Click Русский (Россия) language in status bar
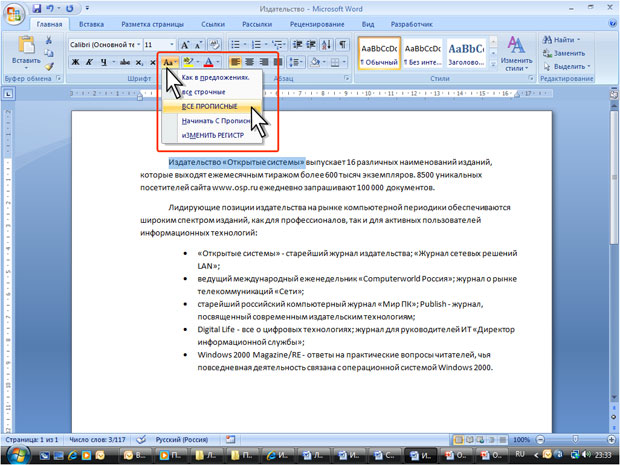The image size is (620, 465). [x=181, y=439]
